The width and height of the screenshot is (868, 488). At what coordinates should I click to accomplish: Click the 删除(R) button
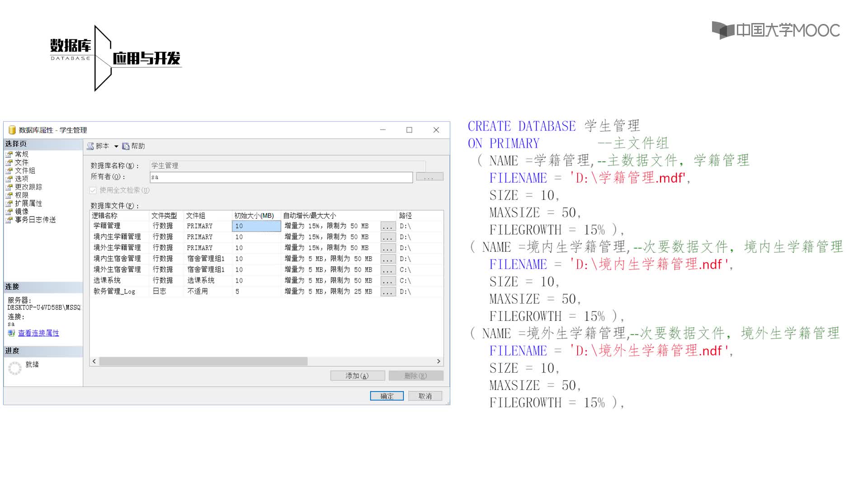tap(416, 375)
